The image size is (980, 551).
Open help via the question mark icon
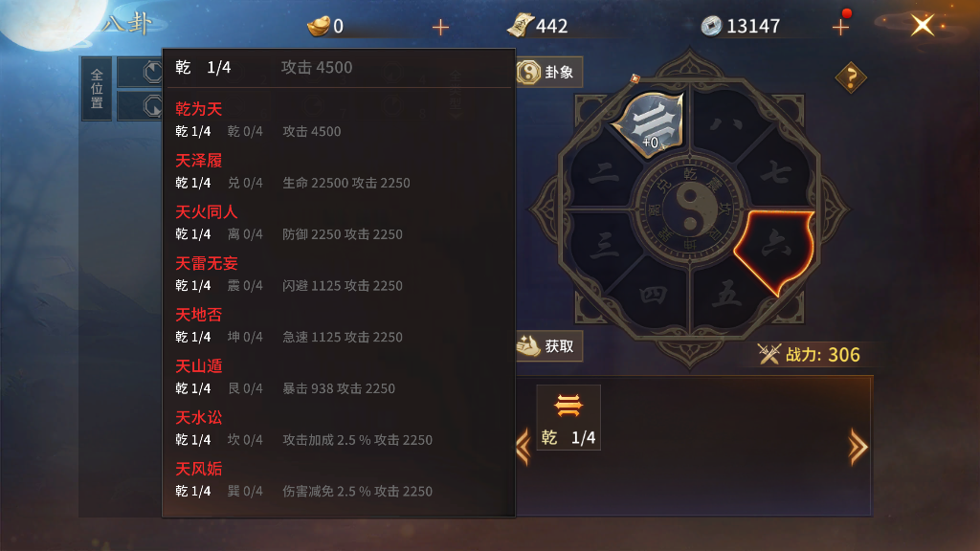pyautogui.click(x=851, y=77)
